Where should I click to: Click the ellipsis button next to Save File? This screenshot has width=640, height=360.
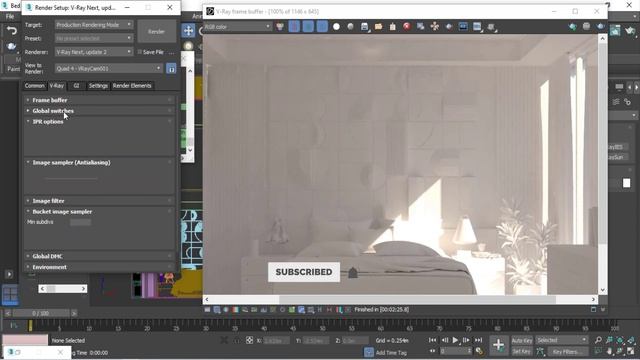[x=171, y=52]
